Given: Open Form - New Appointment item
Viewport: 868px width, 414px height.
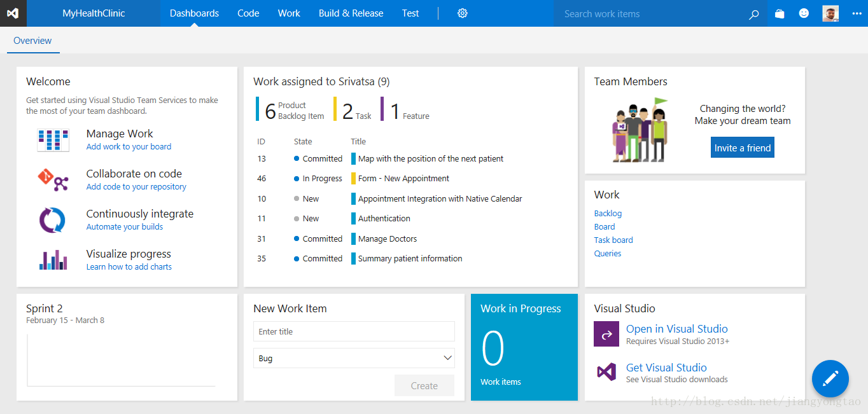Looking at the screenshot, I should coord(403,179).
